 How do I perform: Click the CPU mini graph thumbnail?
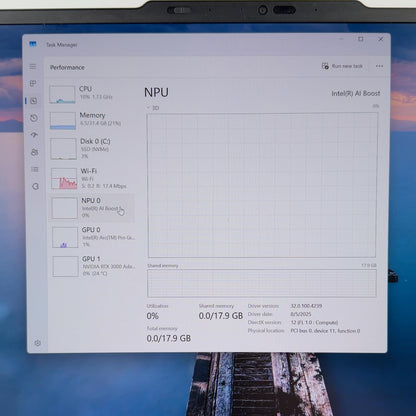coord(62,94)
